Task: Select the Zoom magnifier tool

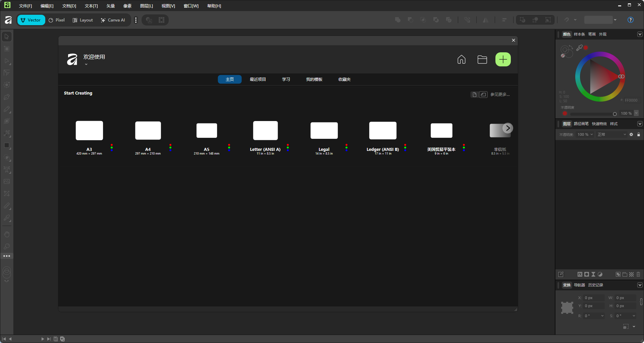Action: click(x=7, y=246)
